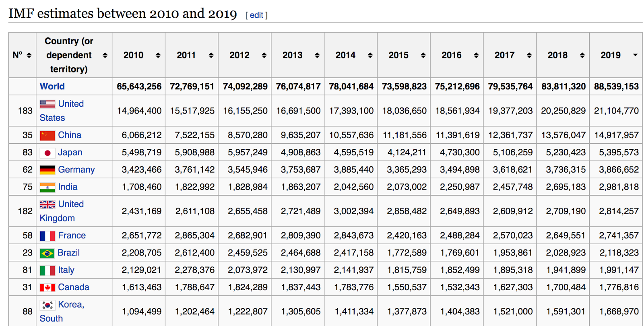644x326 pixels.
Task: Follow the France link
Action: (72, 235)
